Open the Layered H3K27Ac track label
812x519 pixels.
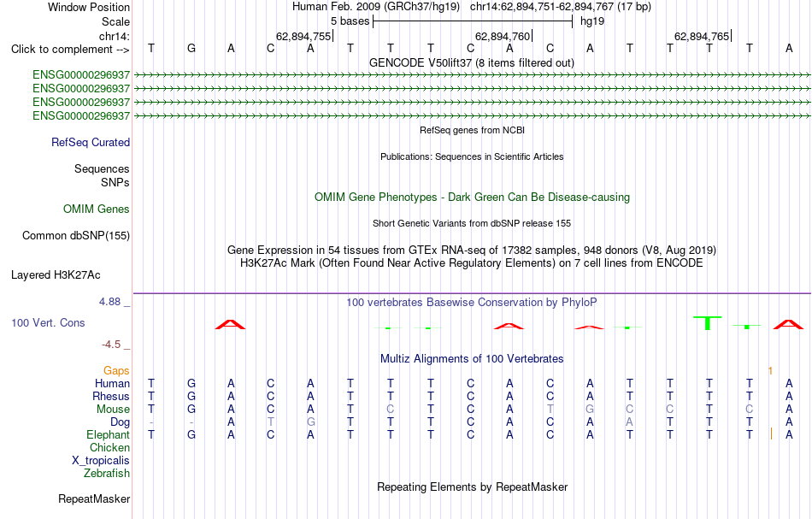[56, 275]
